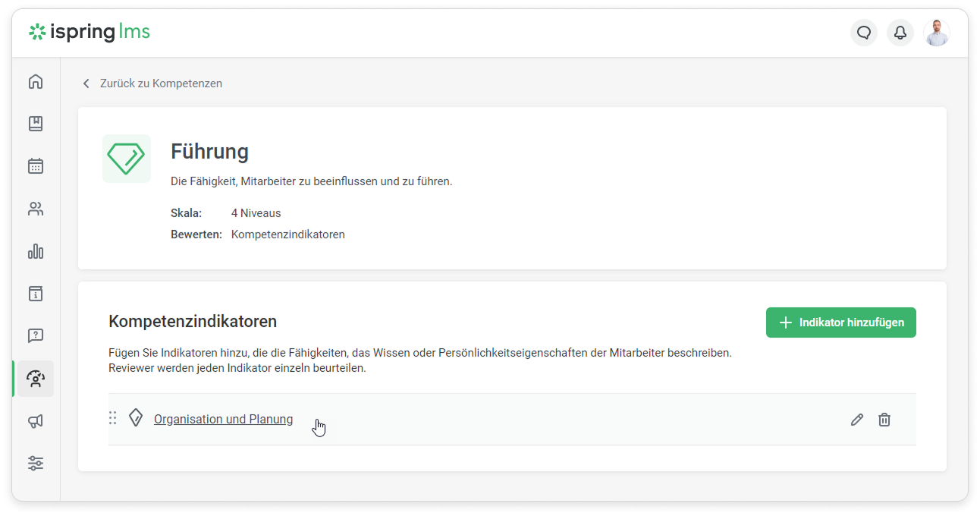Click the Indikator hinzufügen button
The height and width of the screenshot is (516, 980).
tap(840, 322)
